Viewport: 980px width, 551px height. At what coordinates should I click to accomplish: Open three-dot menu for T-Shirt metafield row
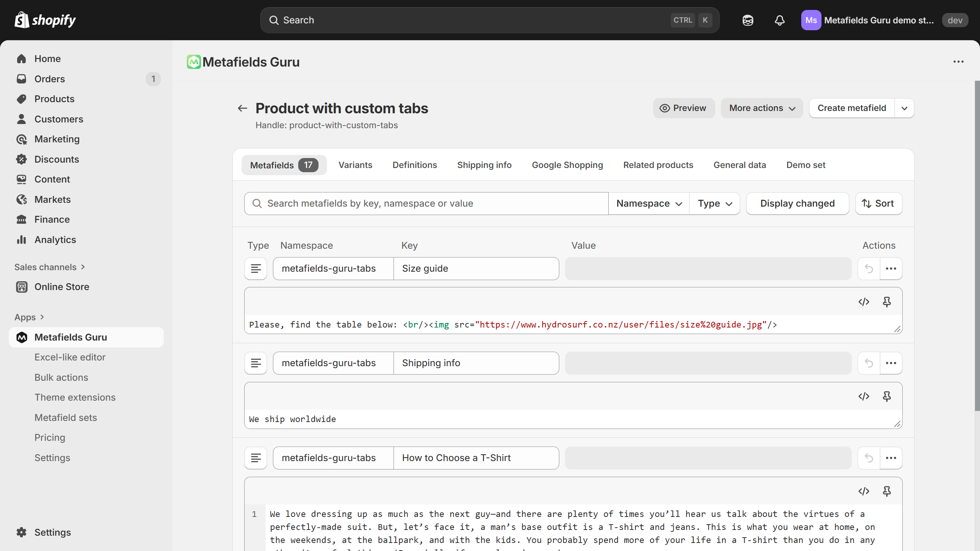tap(891, 458)
